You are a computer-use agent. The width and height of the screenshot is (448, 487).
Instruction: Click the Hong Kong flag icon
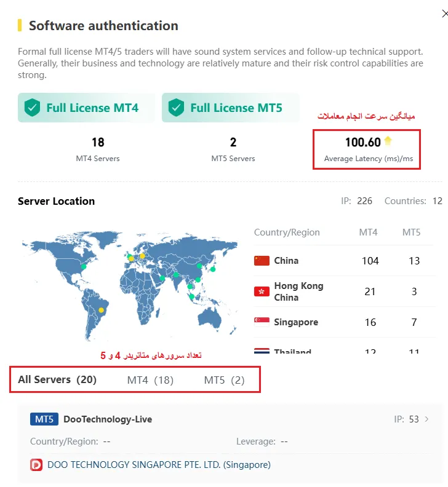tap(262, 291)
